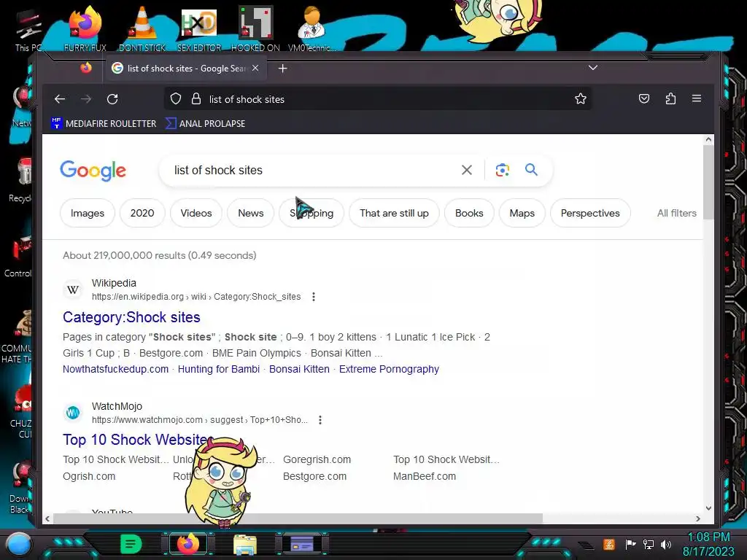Click the vertical scrollbar thumb
The image size is (747, 560).
pyautogui.click(x=708, y=182)
